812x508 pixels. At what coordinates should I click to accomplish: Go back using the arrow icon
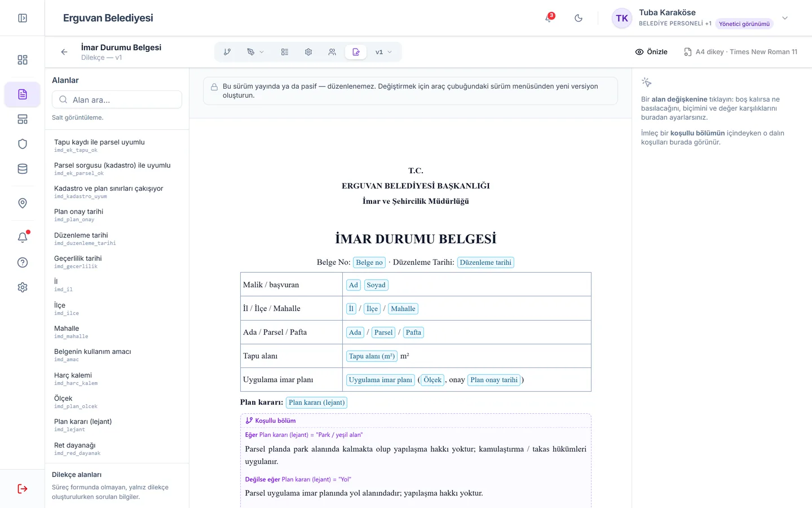pos(64,52)
